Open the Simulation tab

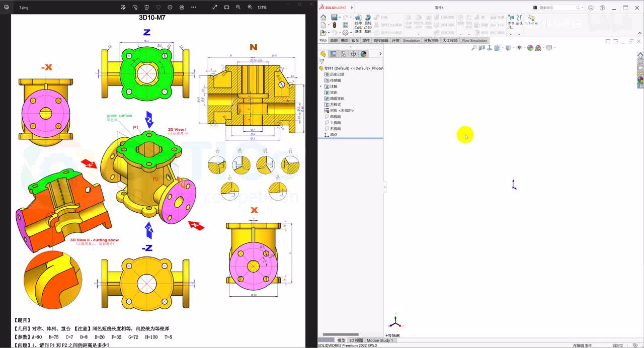411,40
